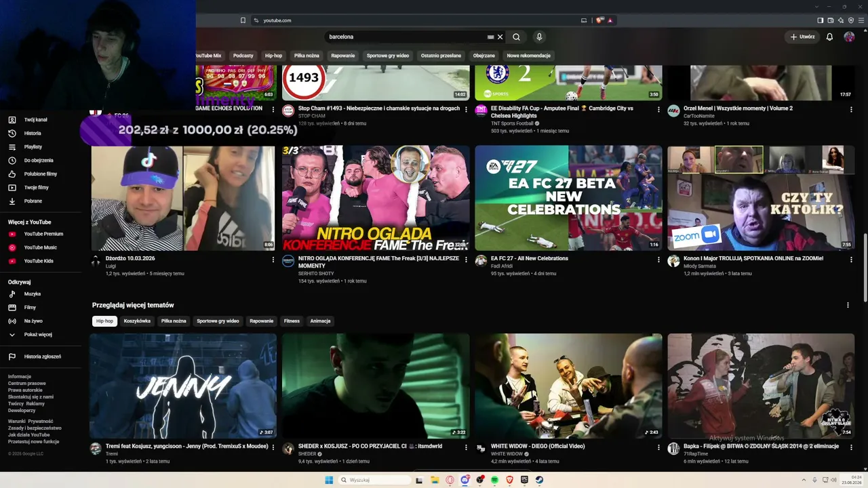868x488 pixels.
Task: Open Pobrane downloads icon
Action: point(12,201)
